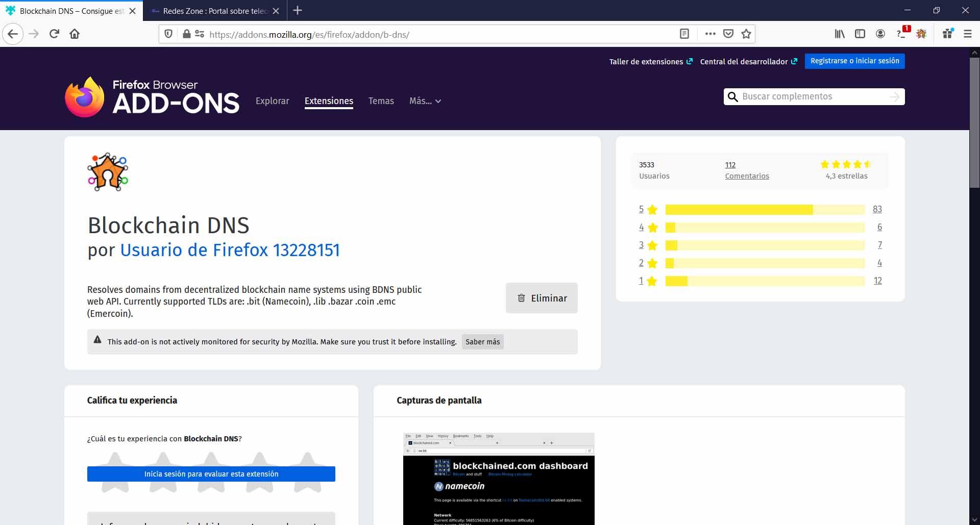Expand the Más... dropdown menu
The width and height of the screenshot is (980, 525).
pyautogui.click(x=425, y=101)
